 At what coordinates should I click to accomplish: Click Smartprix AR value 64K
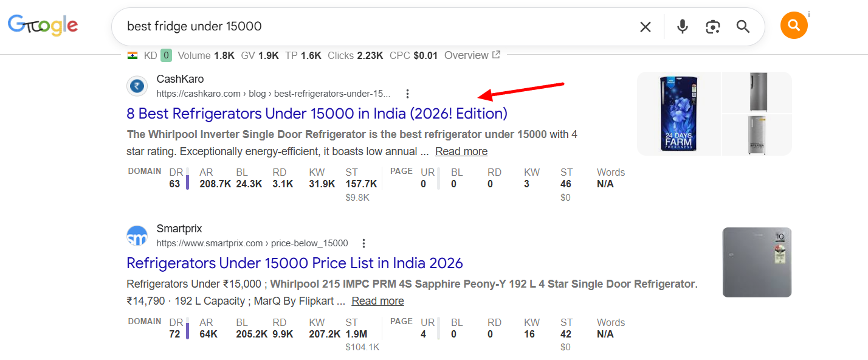208,334
